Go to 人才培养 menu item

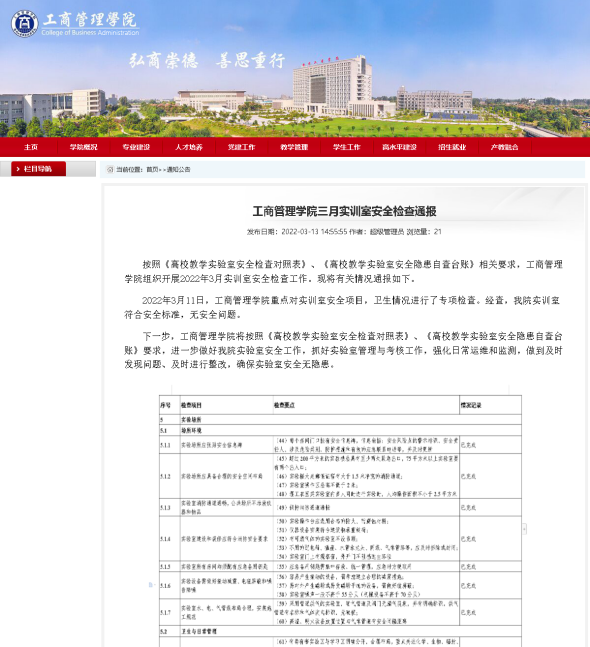click(189, 147)
